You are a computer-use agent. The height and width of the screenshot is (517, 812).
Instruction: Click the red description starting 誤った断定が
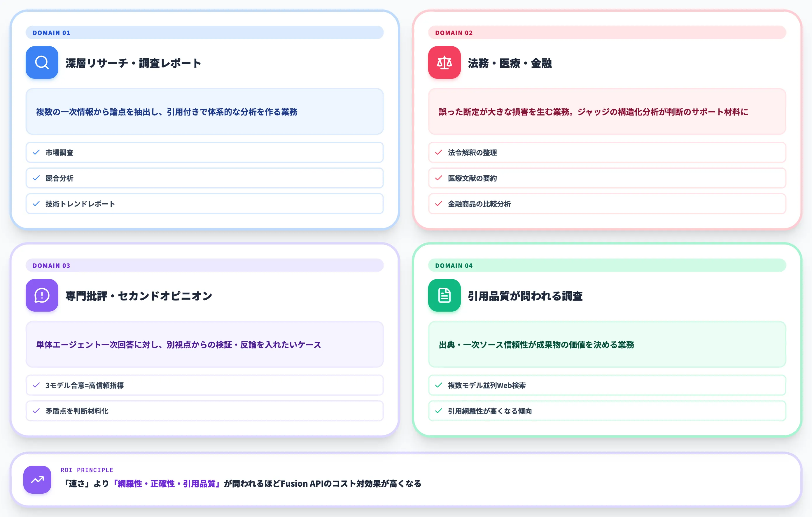(x=593, y=112)
